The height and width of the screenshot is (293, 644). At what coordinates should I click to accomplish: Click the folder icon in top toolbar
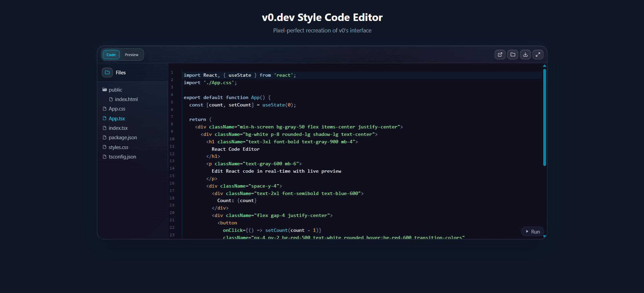[513, 54]
